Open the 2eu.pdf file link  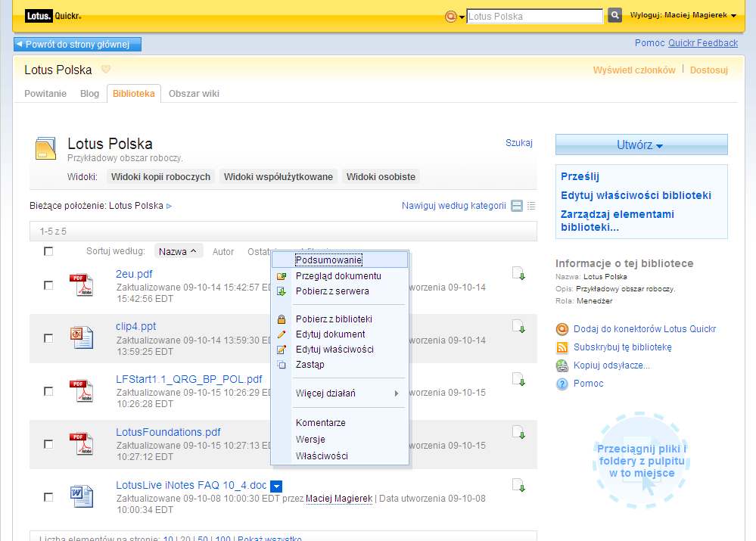134,274
